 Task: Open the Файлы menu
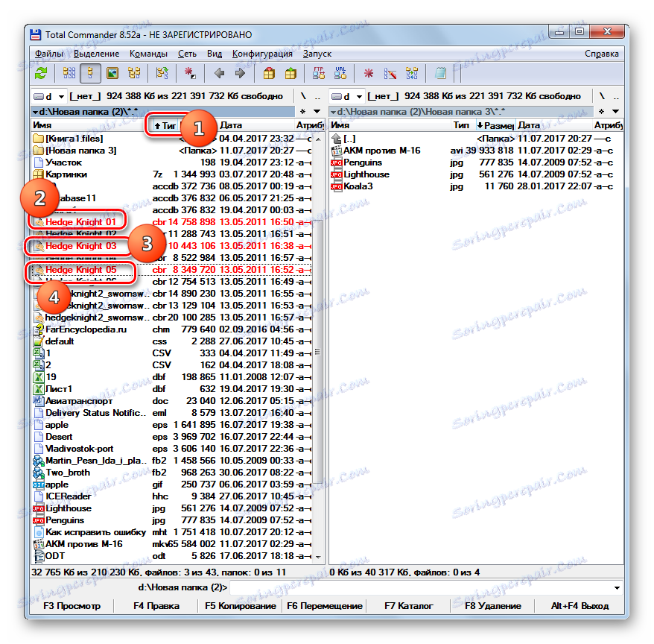pos(49,54)
